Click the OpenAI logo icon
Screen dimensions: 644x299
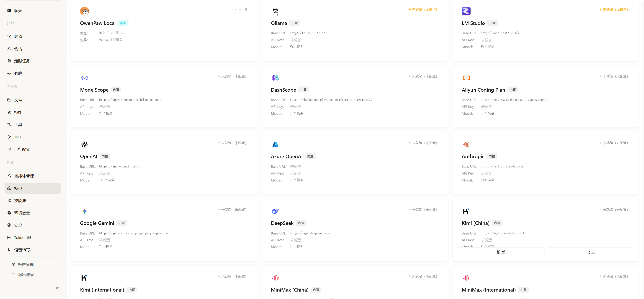click(84, 144)
